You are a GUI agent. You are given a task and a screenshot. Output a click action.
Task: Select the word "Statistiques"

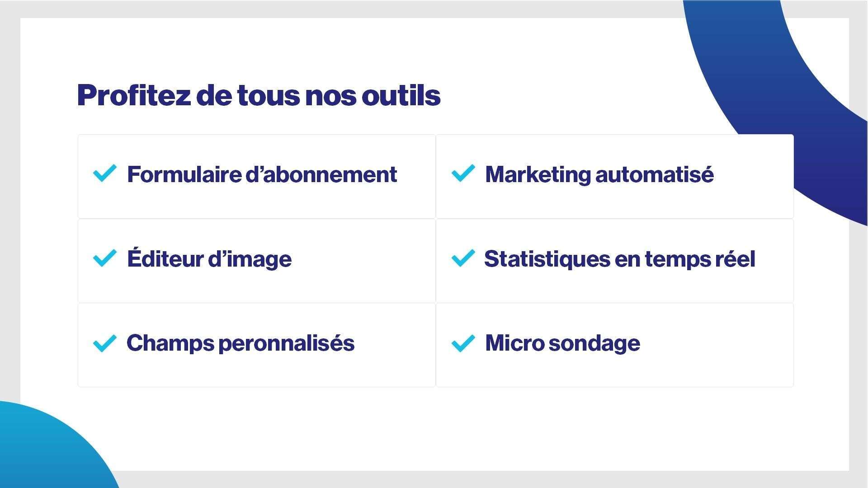click(546, 259)
